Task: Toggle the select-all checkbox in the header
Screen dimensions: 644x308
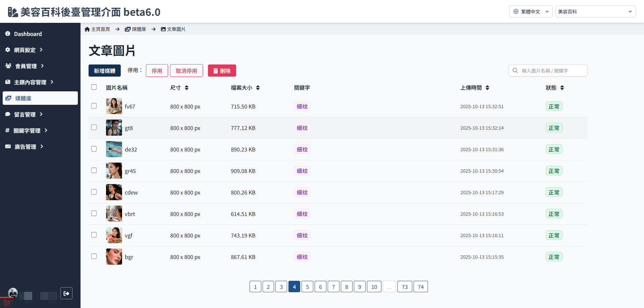Action: click(x=94, y=87)
